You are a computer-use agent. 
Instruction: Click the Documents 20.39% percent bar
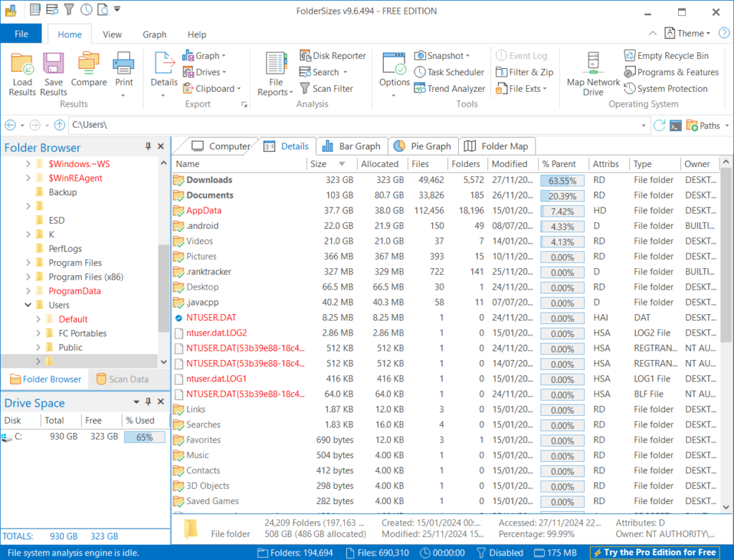562,196
